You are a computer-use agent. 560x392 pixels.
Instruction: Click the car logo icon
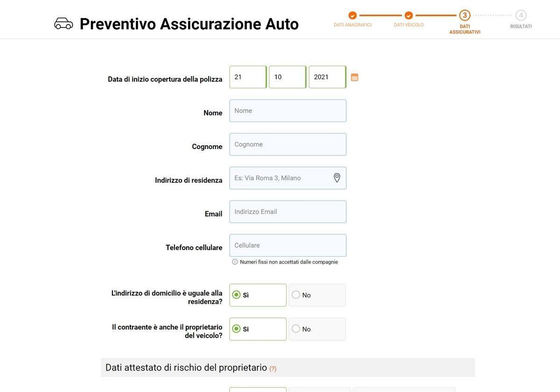(x=63, y=23)
